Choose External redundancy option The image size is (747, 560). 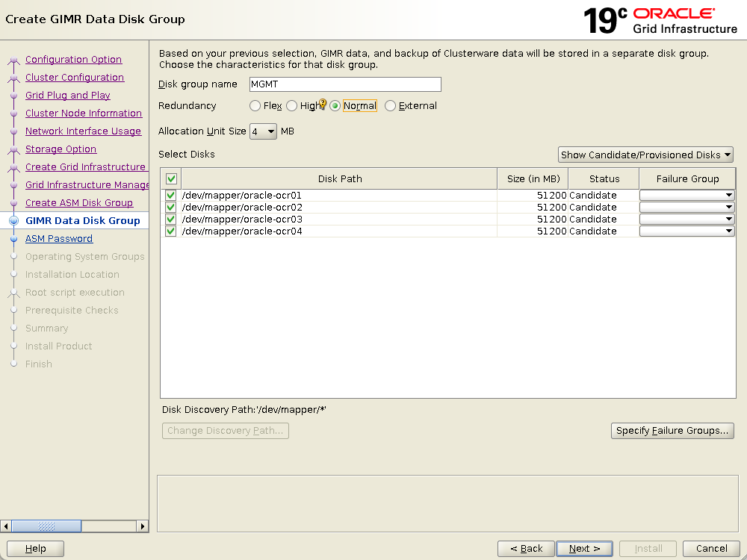(x=390, y=106)
